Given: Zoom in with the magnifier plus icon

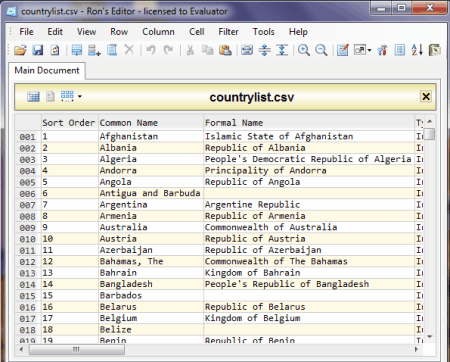Looking at the screenshot, I should (x=304, y=50).
